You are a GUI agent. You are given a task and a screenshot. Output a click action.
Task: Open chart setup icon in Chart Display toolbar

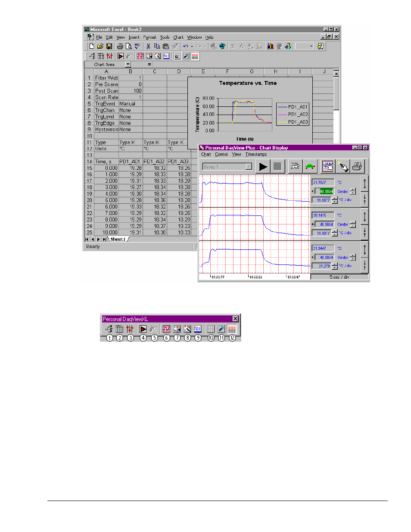[328, 166]
